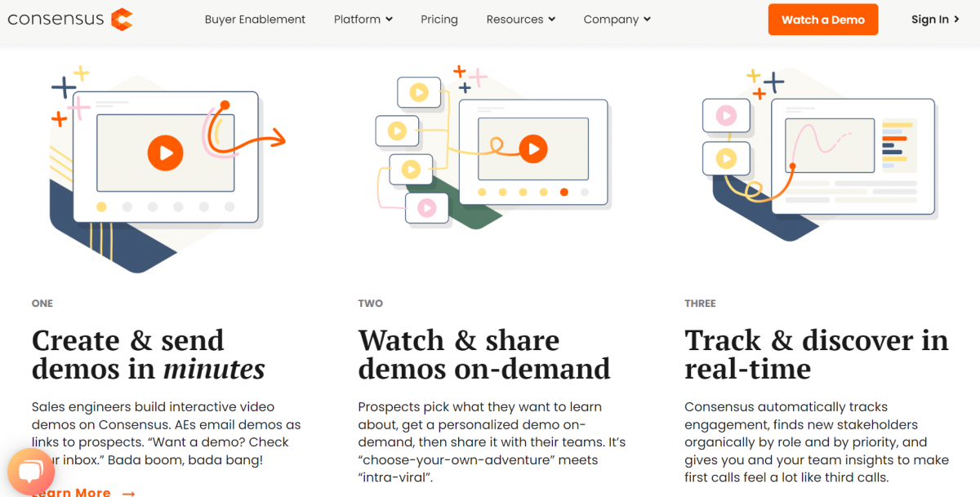Expand the Platform dropdown menu
The image size is (980, 497).
(363, 20)
